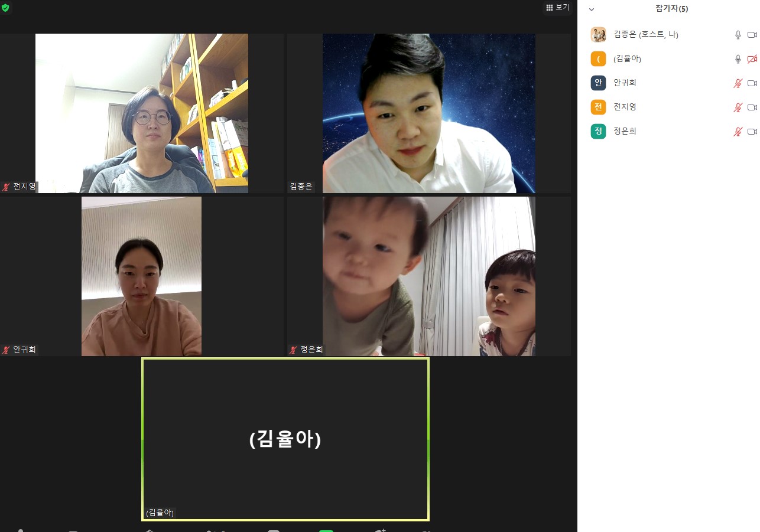760x532 pixels.
Task: Click the camera icon in 정은희's list row
Action: pos(752,132)
